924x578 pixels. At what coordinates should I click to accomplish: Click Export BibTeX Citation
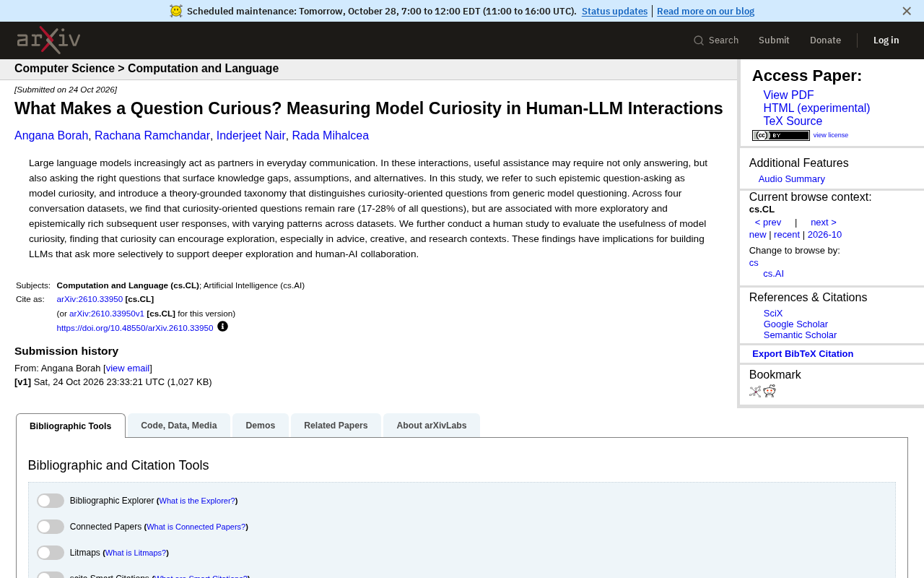coord(803,354)
